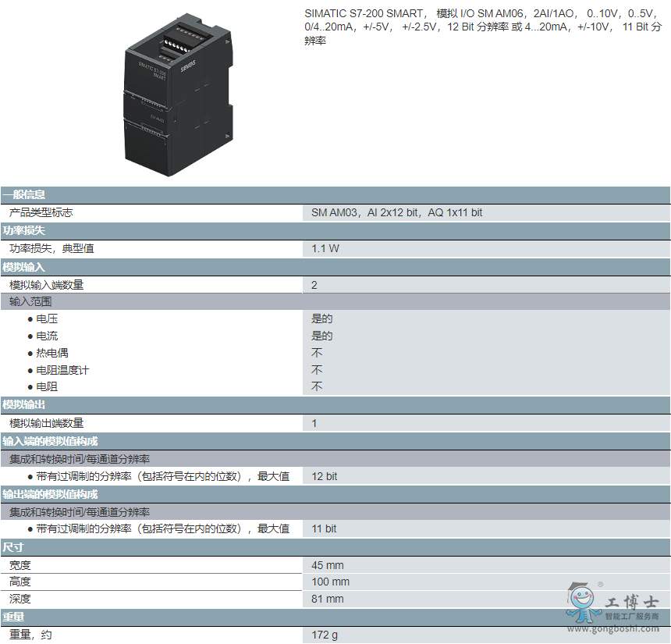Viewport: 671px width, 644px height.
Task: Select the '不' value for 热电偶
Action: click(x=317, y=354)
